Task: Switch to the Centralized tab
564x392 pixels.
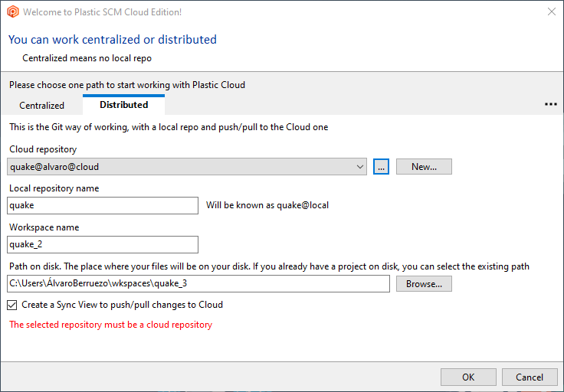Action: coord(41,105)
